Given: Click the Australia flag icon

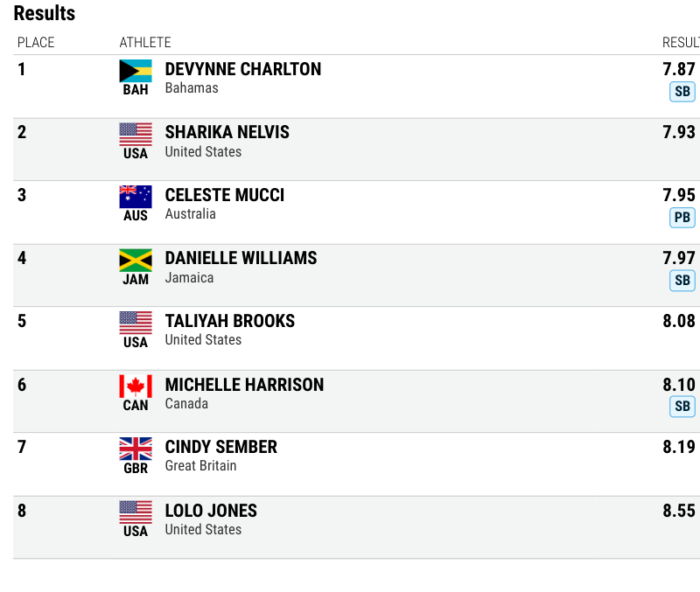Looking at the screenshot, I should coord(136,197).
